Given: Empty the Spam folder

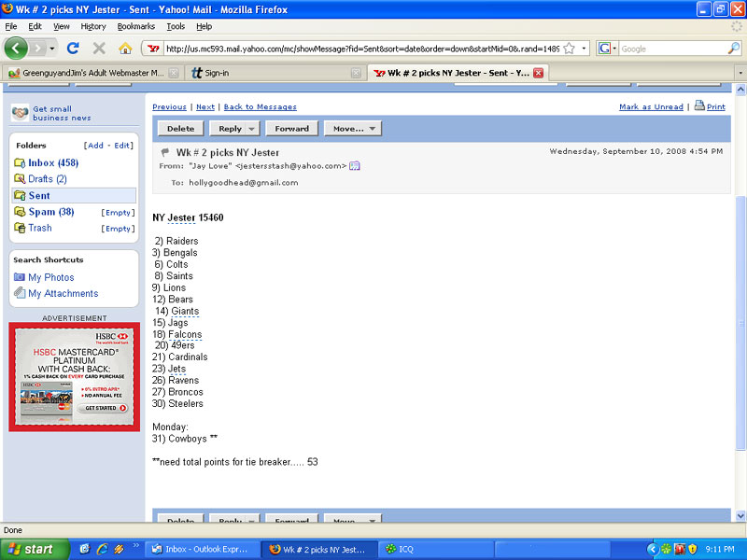Looking at the screenshot, I should pos(118,213).
